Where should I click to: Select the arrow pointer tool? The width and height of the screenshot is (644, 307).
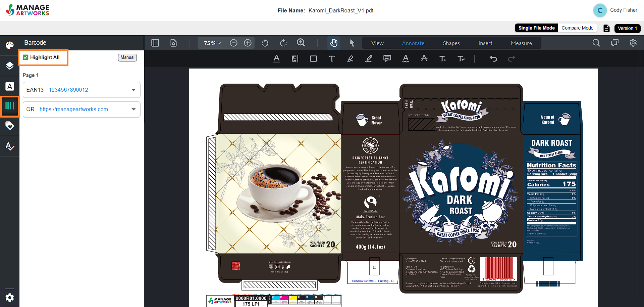352,43
